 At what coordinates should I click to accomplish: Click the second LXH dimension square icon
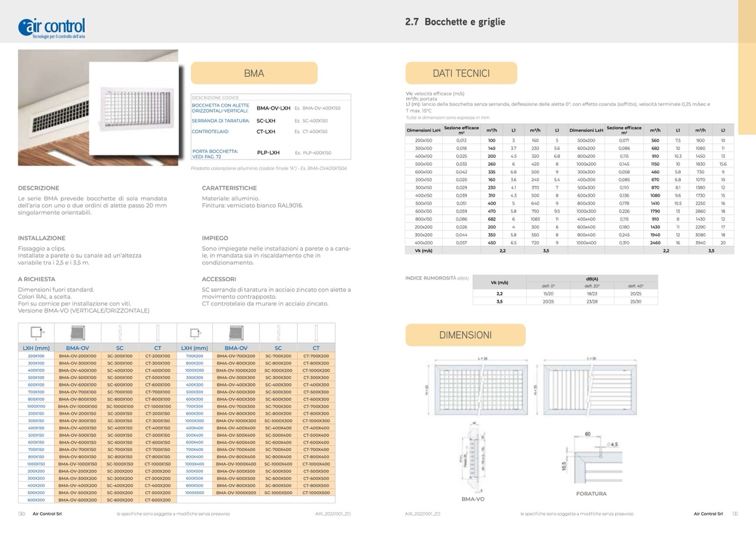coord(195,333)
